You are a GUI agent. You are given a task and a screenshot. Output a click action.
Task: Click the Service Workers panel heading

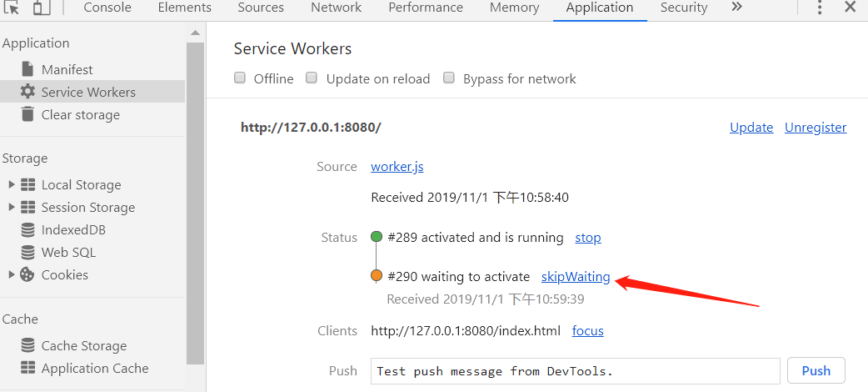293,49
